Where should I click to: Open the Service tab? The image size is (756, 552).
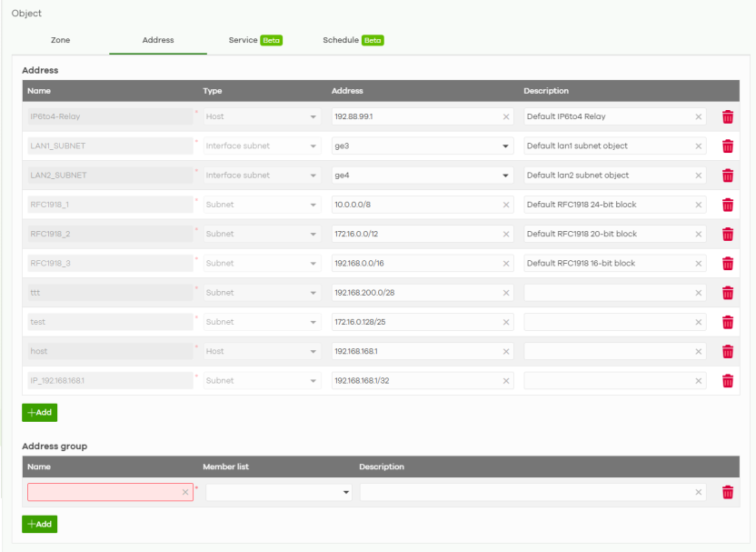243,40
